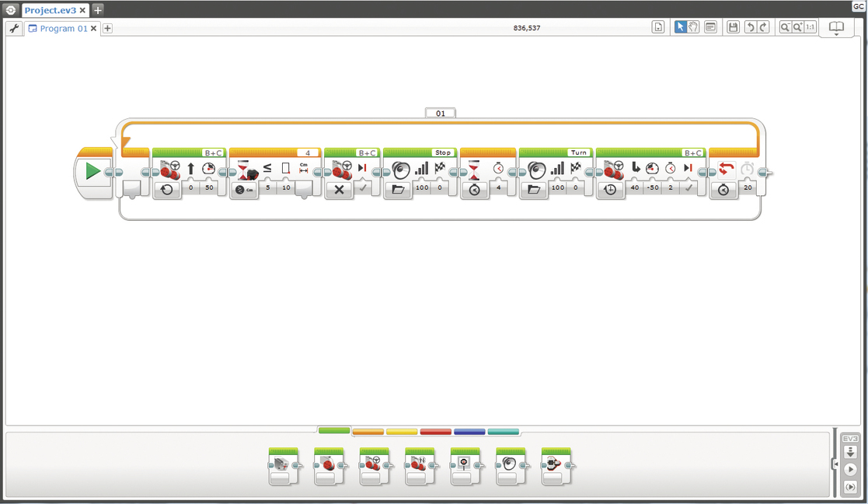Screen dimensions: 868x504
Task: Toggle Brake at End on final Move Steering
Action: tap(688, 189)
